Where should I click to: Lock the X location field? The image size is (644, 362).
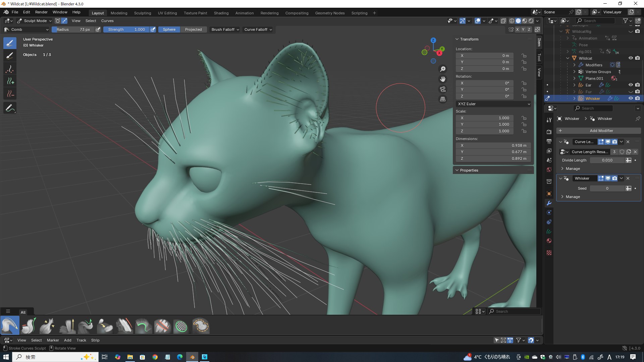click(x=524, y=56)
